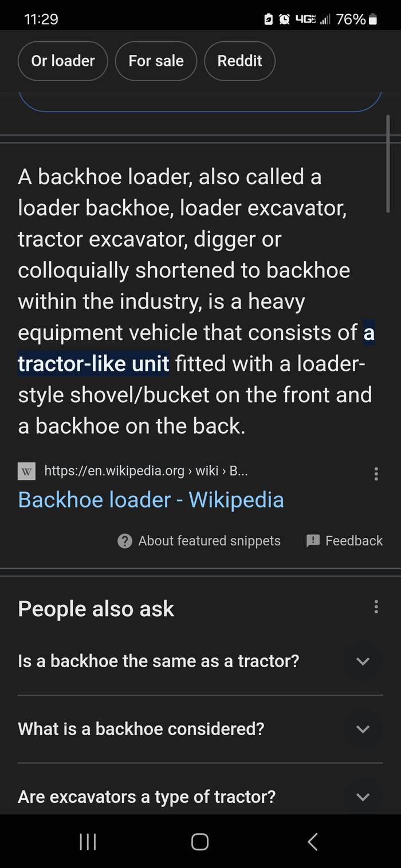Tap the About featured snippets question icon
This screenshot has height=868, width=401.
pyautogui.click(x=124, y=541)
